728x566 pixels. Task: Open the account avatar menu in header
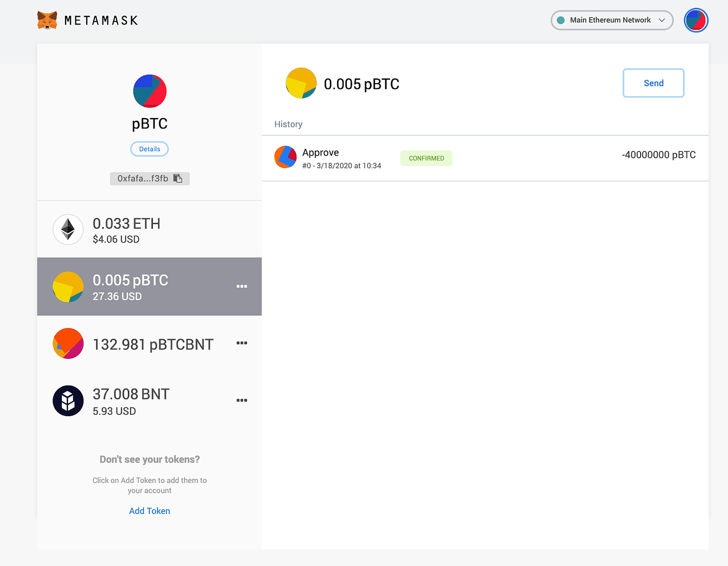click(x=696, y=20)
